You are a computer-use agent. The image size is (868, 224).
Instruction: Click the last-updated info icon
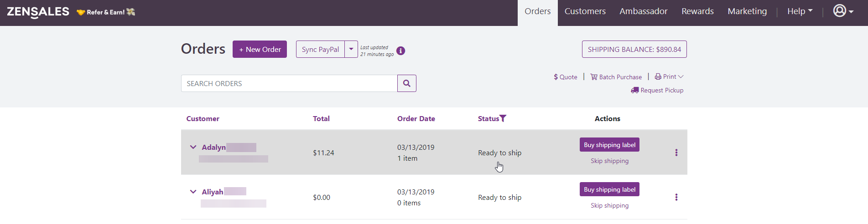400,51
